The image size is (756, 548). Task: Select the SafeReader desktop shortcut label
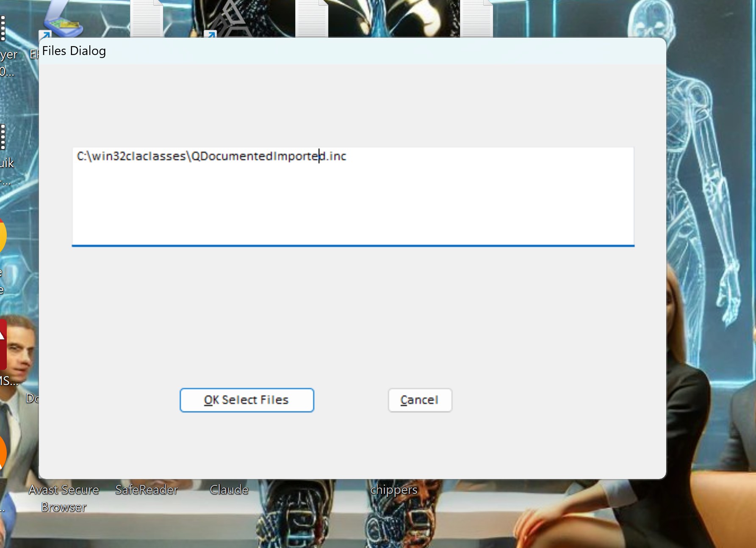coord(147,490)
